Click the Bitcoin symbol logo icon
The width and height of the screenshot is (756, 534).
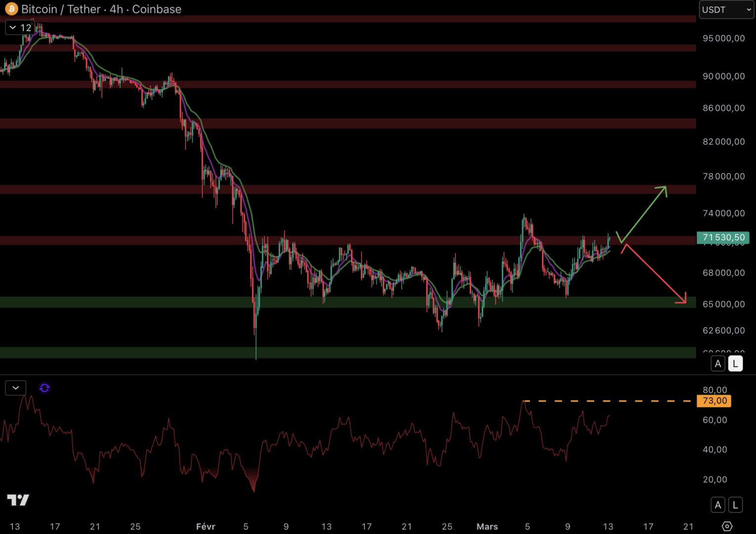pyautogui.click(x=11, y=9)
